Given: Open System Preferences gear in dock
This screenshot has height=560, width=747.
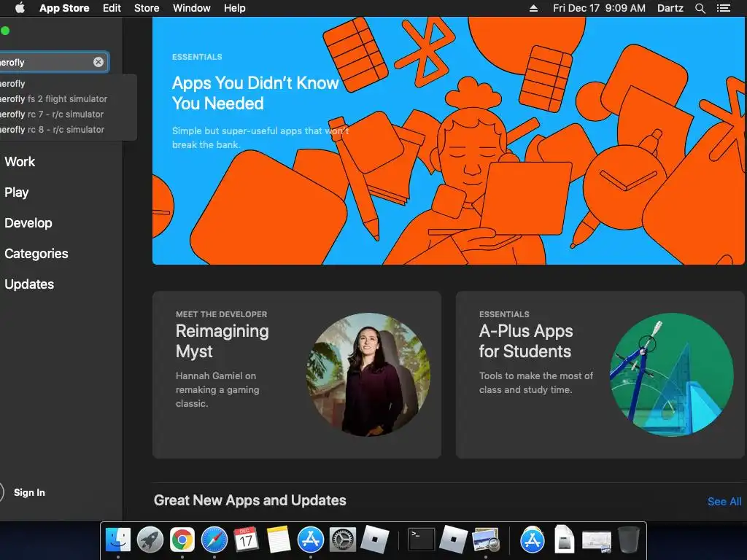Looking at the screenshot, I should pos(343,540).
